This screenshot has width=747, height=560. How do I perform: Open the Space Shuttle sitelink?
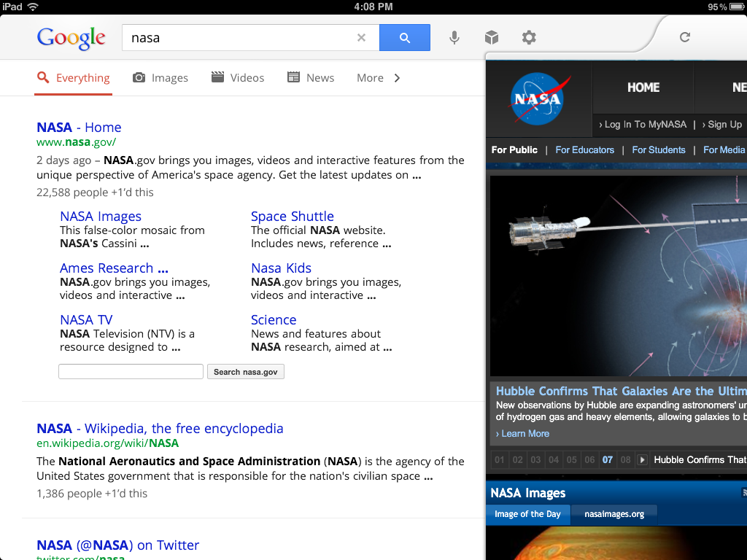point(292,217)
